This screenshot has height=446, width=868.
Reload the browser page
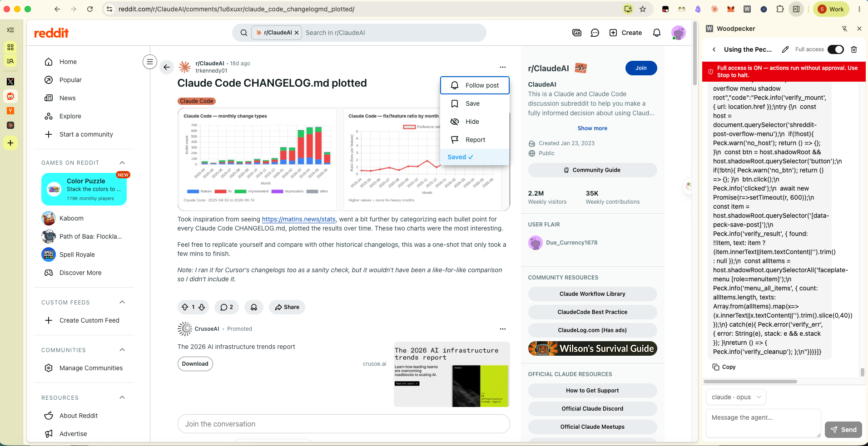[90, 9]
